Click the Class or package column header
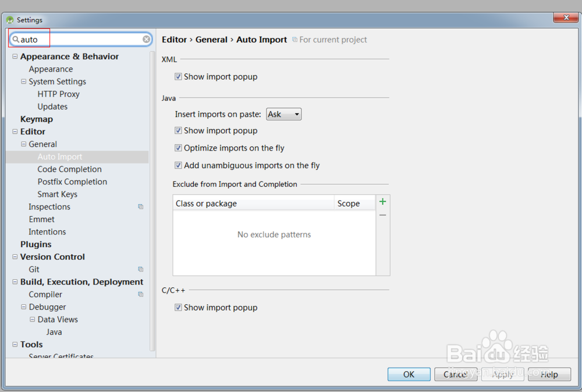 [254, 203]
